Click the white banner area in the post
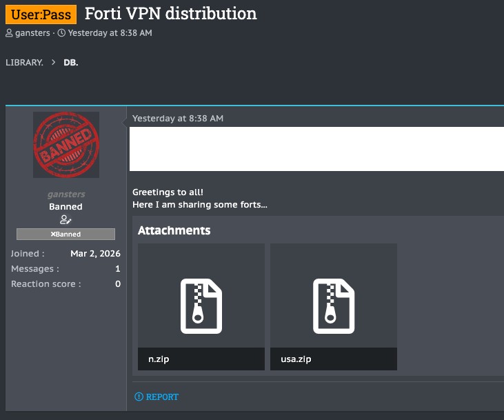The width and height of the screenshot is (504, 420). 316,148
